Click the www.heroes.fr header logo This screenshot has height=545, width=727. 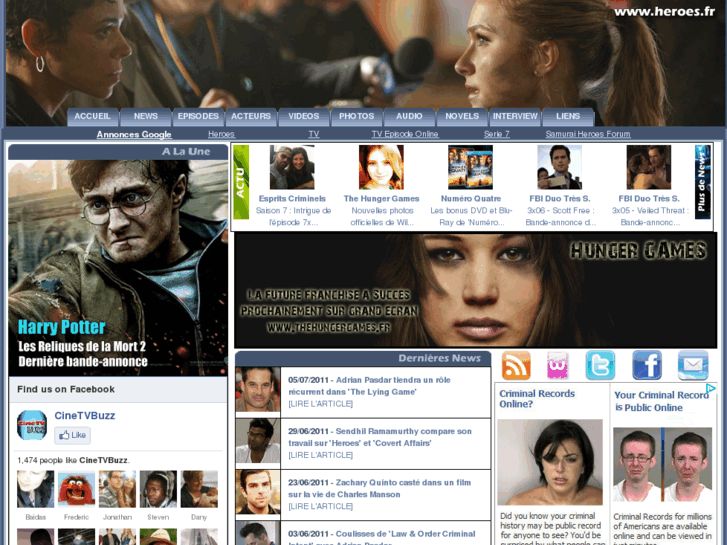pos(664,12)
